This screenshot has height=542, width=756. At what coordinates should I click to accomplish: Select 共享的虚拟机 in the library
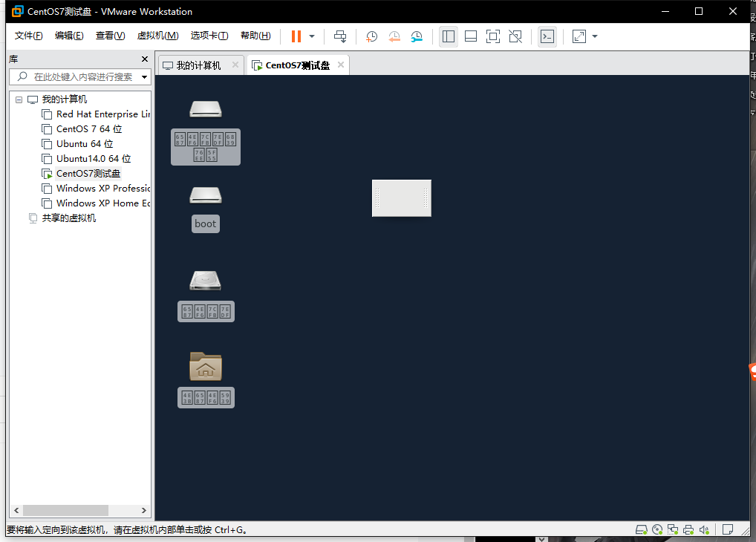tap(68, 218)
